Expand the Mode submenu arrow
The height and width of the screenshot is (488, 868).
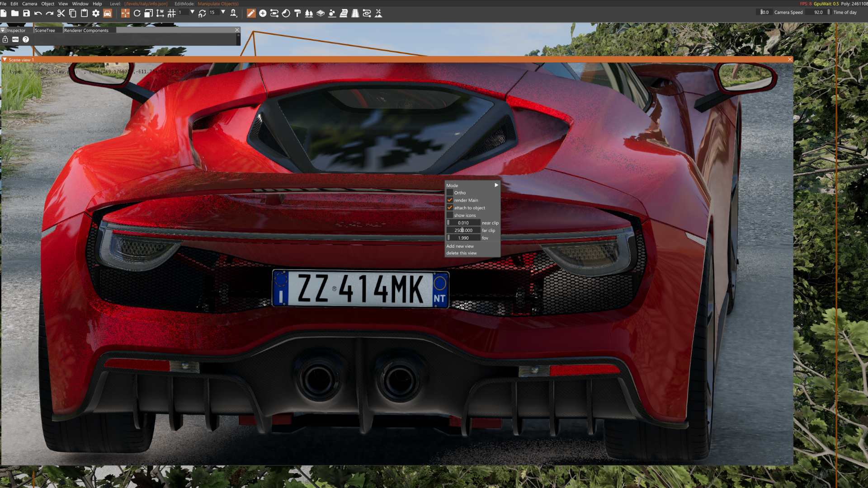click(x=496, y=185)
